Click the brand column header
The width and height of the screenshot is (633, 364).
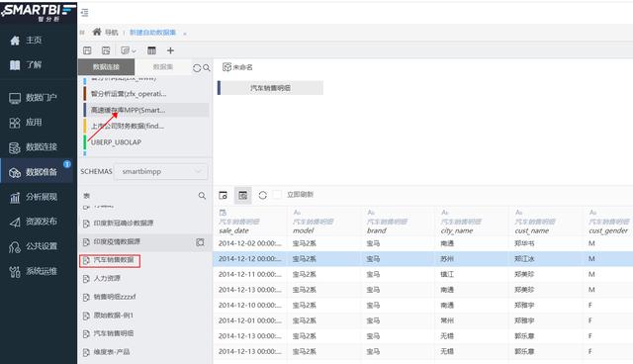click(x=377, y=230)
